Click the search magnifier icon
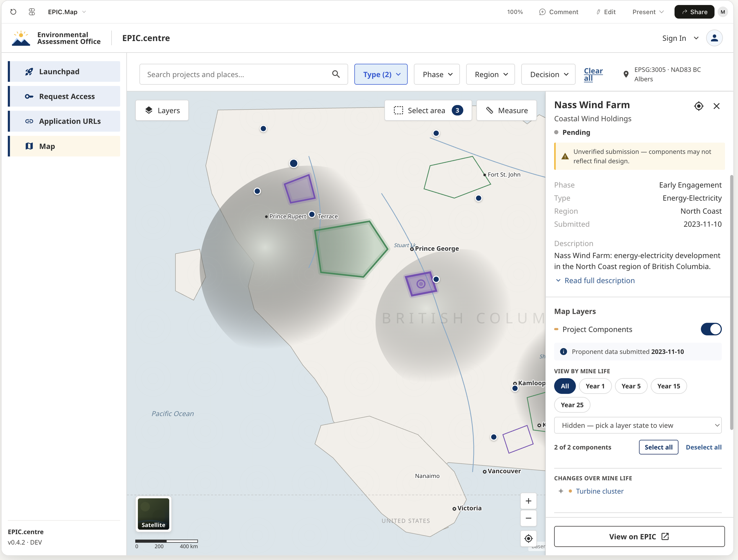The width and height of the screenshot is (738, 560). tap(336, 74)
